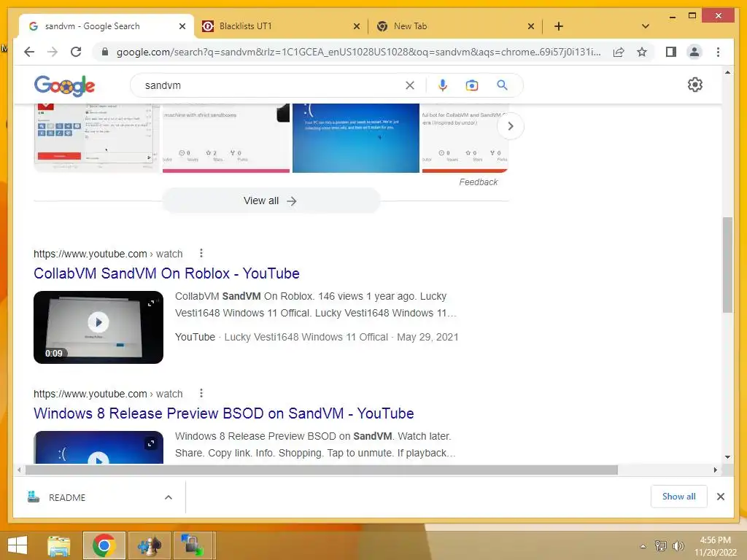Open the networked computers app on taskbar
This screenshot has height=560, width=747.
194,545
